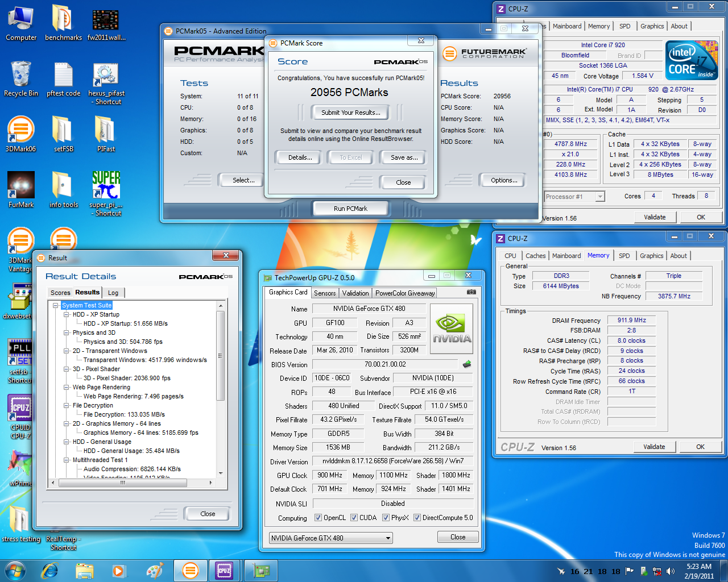
Task: Open the Windows Start button
Action: click(15, 570)
